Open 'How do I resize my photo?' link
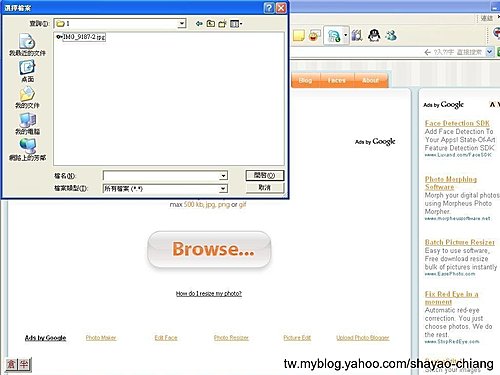Image resolution: width=500 pixels, height=375 pixels. 209,293
